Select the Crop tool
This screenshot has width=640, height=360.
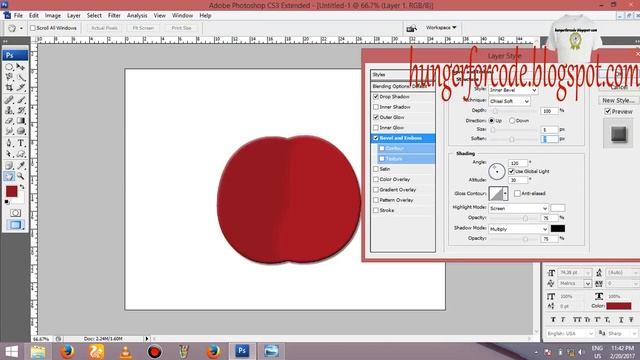point(9,87)
